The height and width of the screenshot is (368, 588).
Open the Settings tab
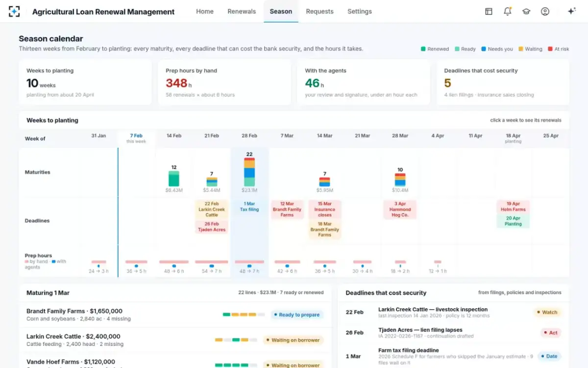(360, 11)
